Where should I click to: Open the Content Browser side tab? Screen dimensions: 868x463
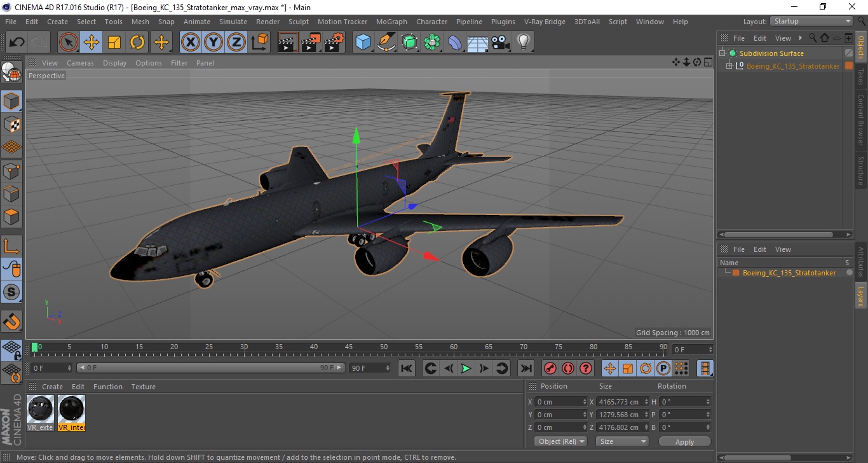point(861,120)
